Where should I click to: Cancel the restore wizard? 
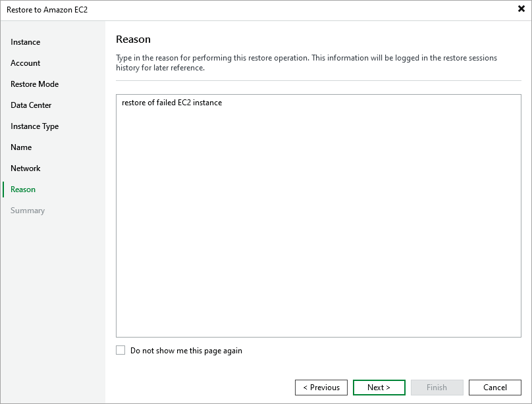(x=494, y=387)
